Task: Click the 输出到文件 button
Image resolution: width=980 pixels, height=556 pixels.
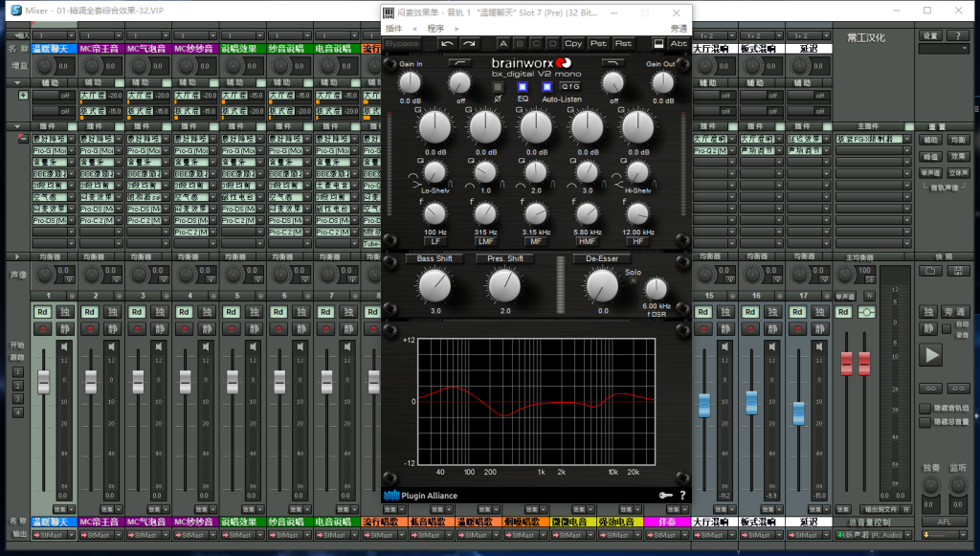Action: (x=880, y=509)
